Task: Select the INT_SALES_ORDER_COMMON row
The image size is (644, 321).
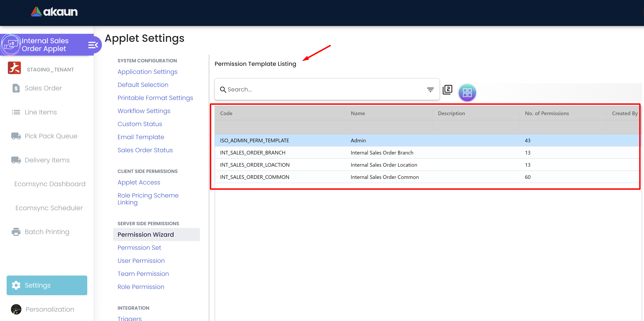Action: click(x=254, y=177)
